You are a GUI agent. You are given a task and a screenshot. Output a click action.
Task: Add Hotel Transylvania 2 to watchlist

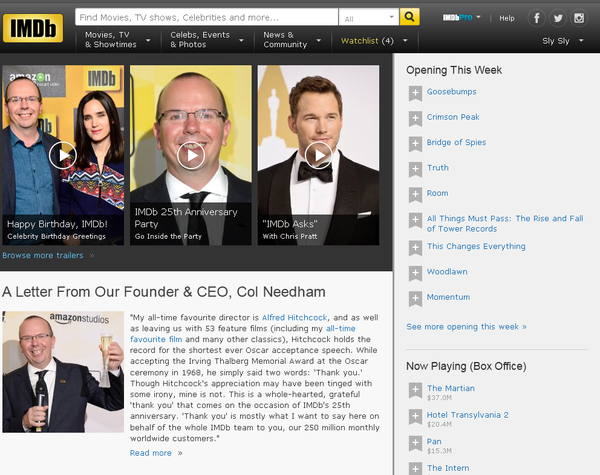(x=415, y=416)
